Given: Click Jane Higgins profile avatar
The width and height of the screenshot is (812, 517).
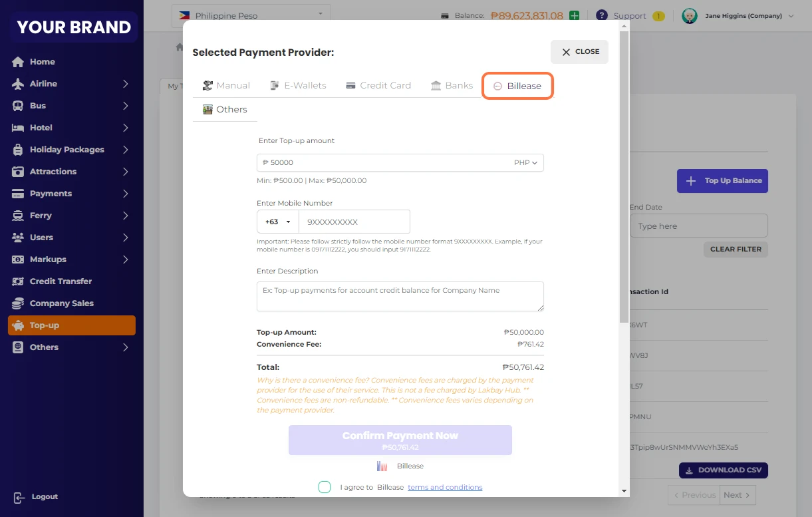Looking at the screenshot, I should click(x=690, y=16).
